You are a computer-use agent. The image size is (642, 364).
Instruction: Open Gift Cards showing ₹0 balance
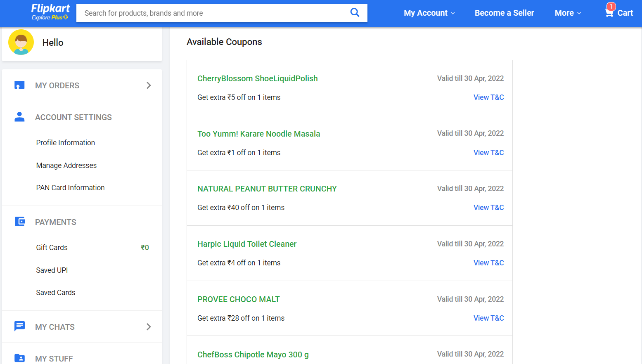click(x=52, y=247)
